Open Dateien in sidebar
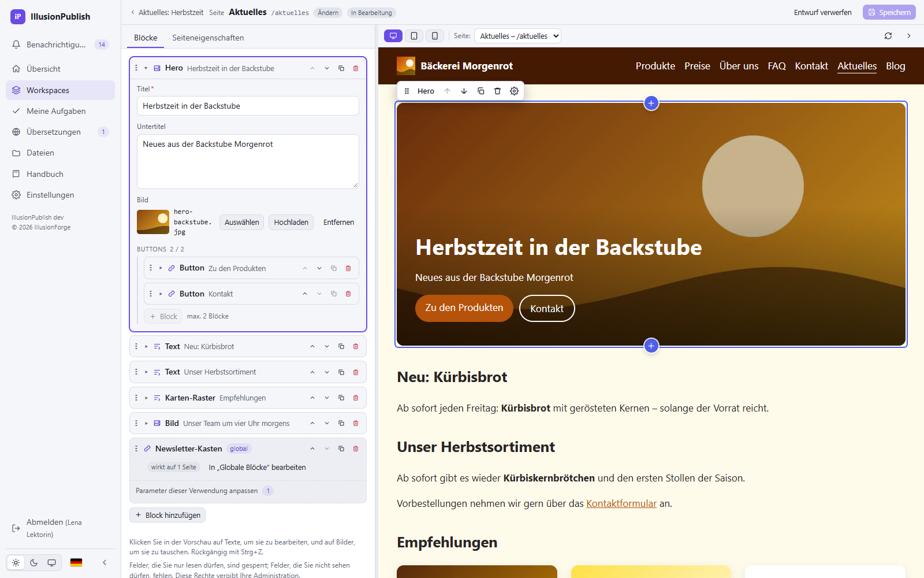Image resolution: width=924 pixels, height=578 pixels. 60,153
